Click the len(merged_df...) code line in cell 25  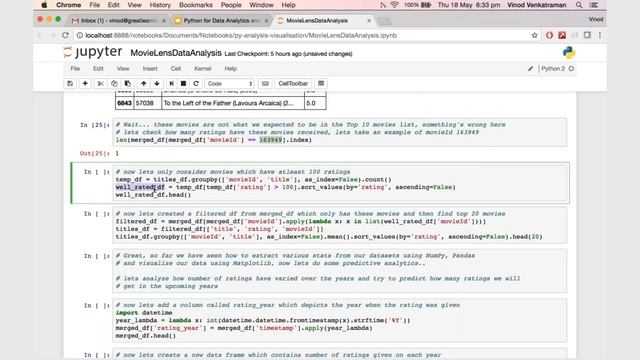point(213,140)
